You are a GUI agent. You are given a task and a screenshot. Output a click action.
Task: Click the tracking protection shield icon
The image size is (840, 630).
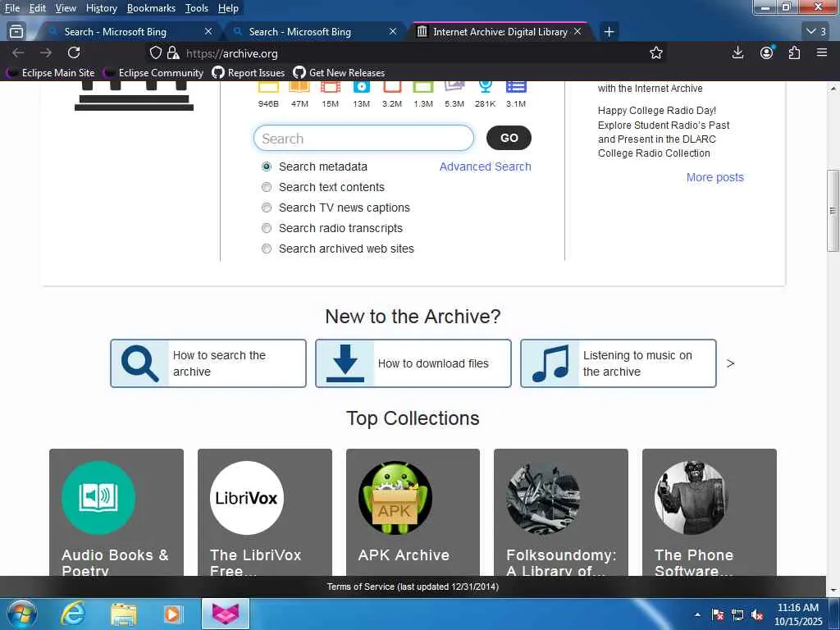[155, 52]
